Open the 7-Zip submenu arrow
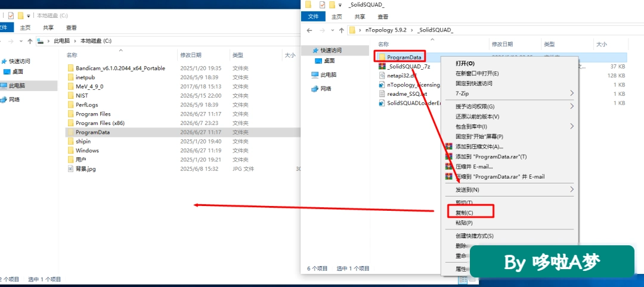644x287 pixels. tap(572, 93)
